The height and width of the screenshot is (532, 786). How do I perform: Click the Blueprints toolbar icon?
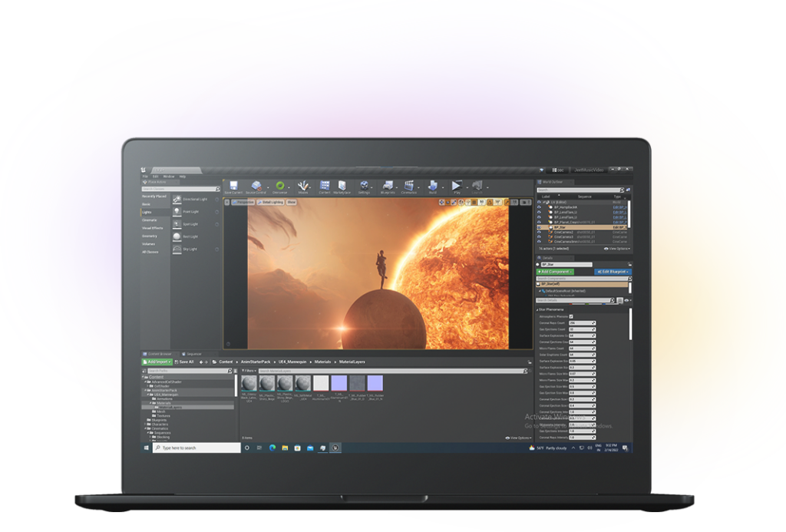[388, 187]
